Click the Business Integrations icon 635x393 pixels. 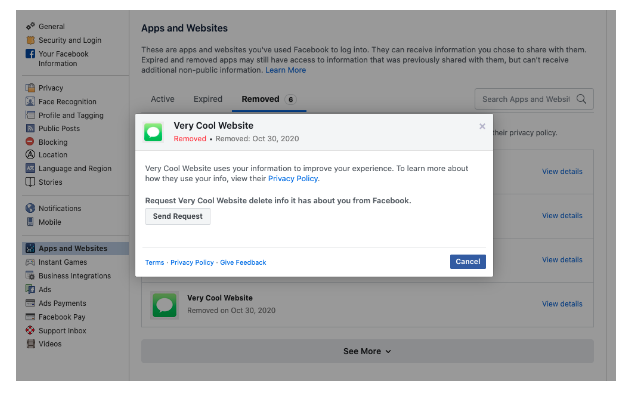coord(30,276)
